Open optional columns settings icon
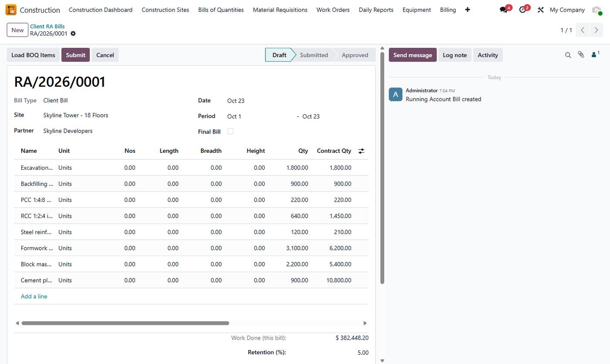610x364 pixels. 361,151
